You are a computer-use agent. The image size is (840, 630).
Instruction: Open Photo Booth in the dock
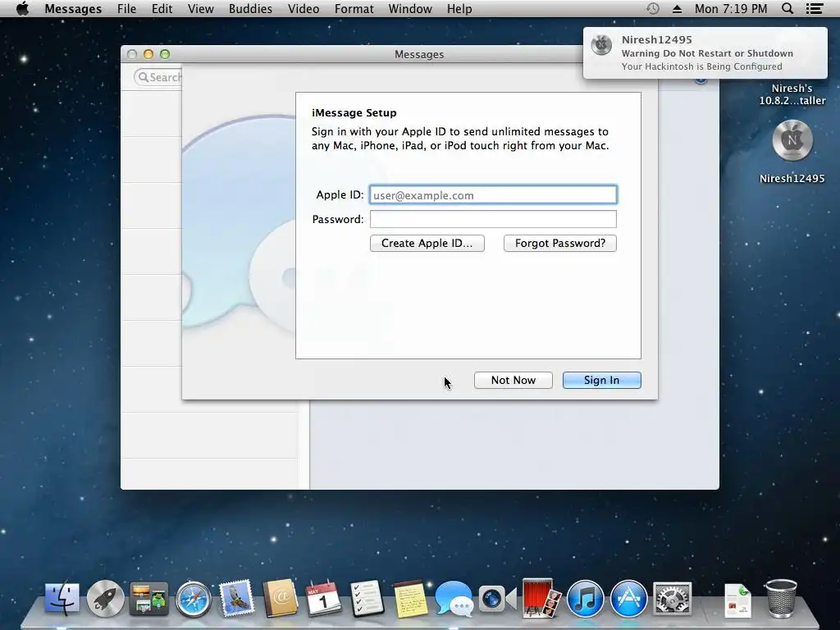point(541,598)
